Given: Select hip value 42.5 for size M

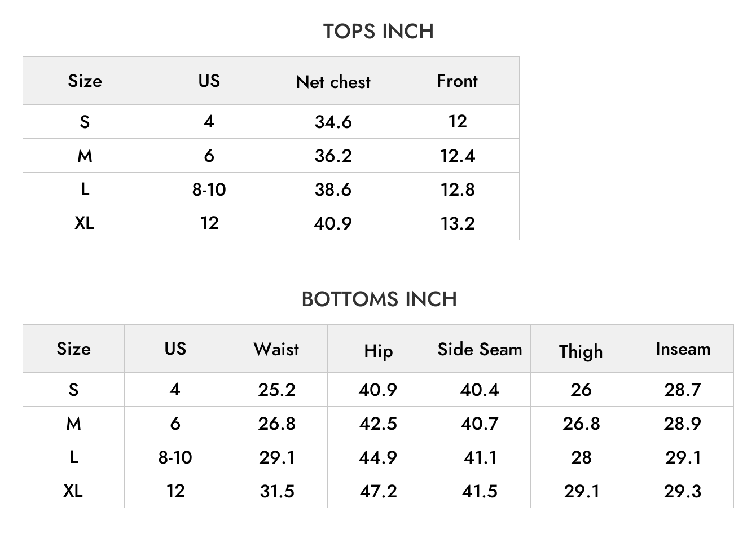Looking at the screenshot, I should click(378, 424).
